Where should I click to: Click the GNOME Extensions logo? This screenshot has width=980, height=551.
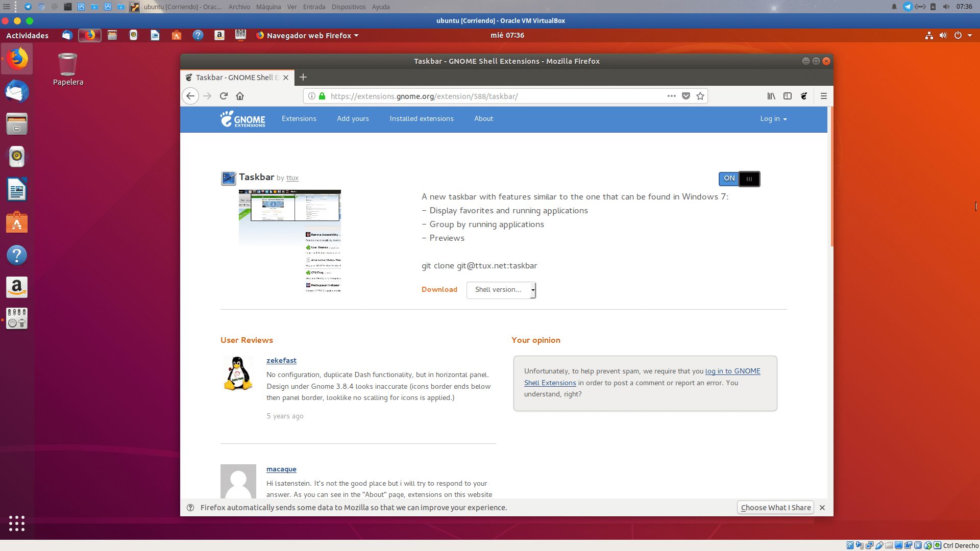point(243,119)
